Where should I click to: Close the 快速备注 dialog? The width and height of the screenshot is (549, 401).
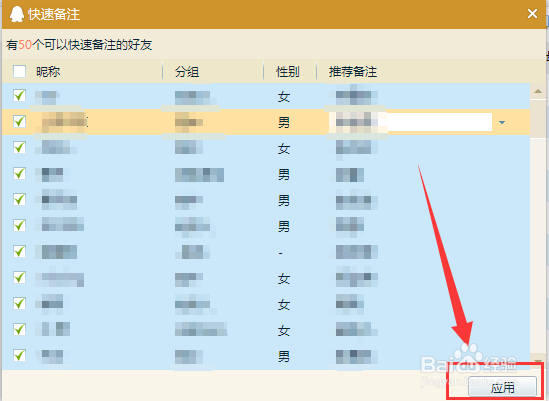[x=532, y=14]
